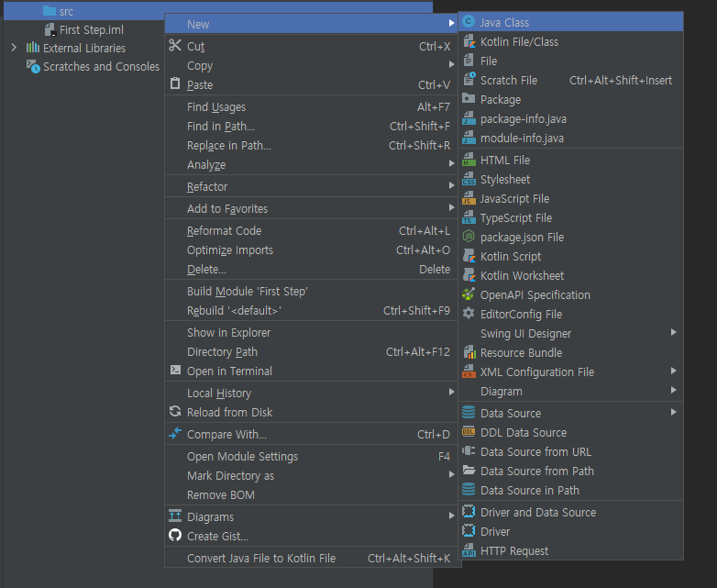717x588 pixels.
Task: Click the Resource Bundle icon
Action: pyautogui.click(x=469, y=352)
